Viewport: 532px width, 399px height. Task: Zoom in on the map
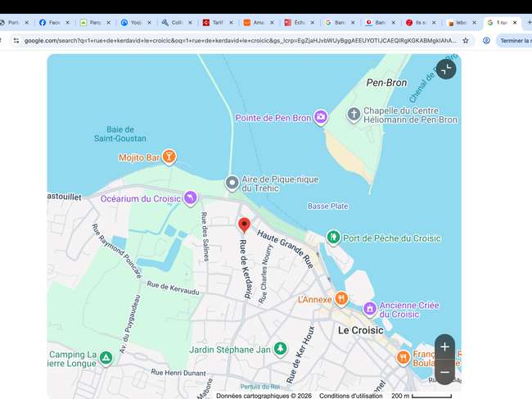coord(444,347)
